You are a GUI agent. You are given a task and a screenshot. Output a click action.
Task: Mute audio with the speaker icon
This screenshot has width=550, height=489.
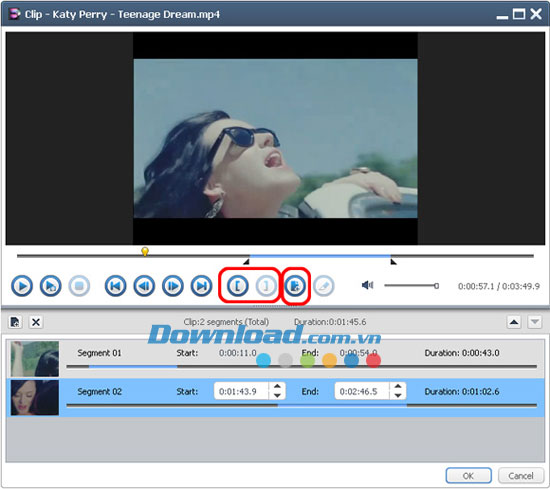[x=367, y=285]
